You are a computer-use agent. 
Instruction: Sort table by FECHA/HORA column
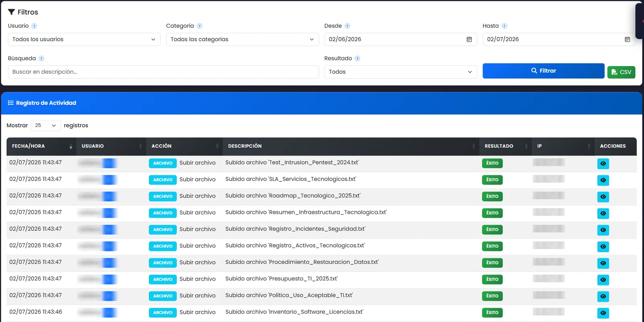(x=41, y=146)
